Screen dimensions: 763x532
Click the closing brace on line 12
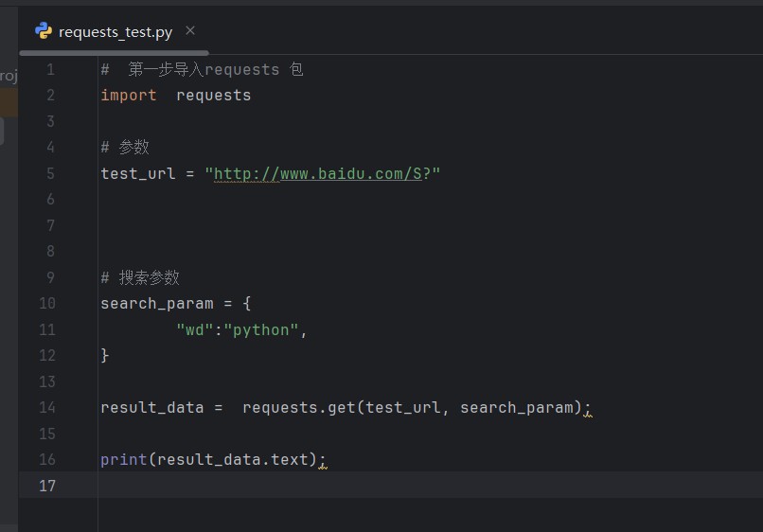click(x=105, y=355)
